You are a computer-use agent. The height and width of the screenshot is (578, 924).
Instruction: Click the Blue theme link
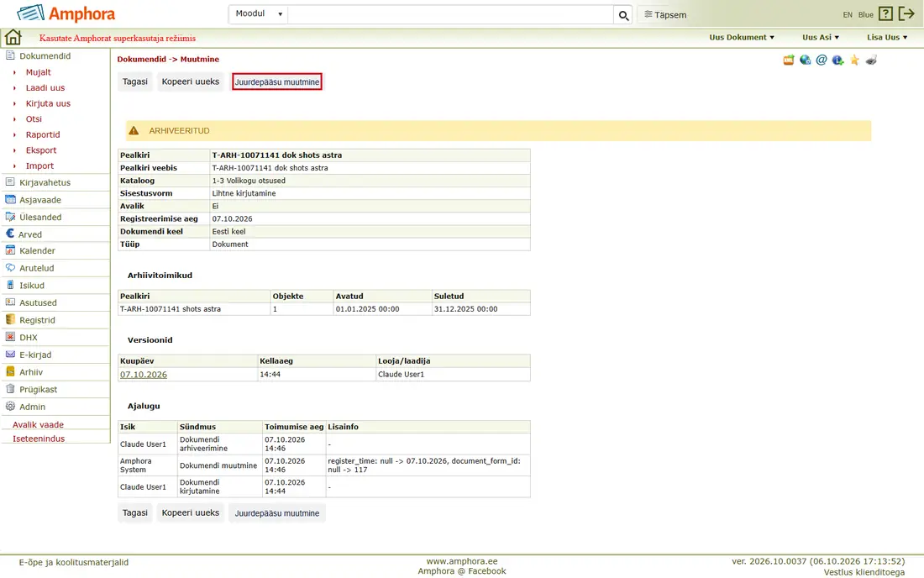coord(866,15)
